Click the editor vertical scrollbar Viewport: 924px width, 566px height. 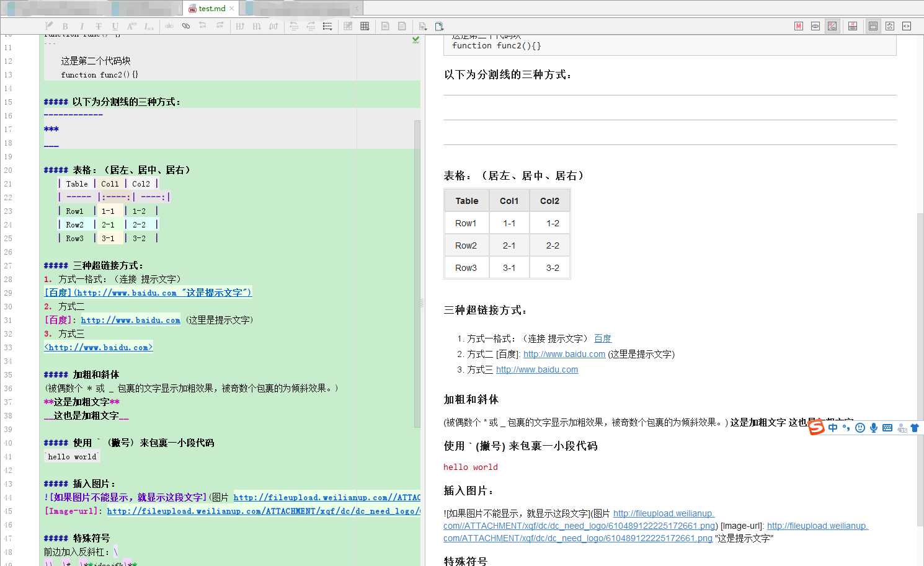tap(417, 273)
